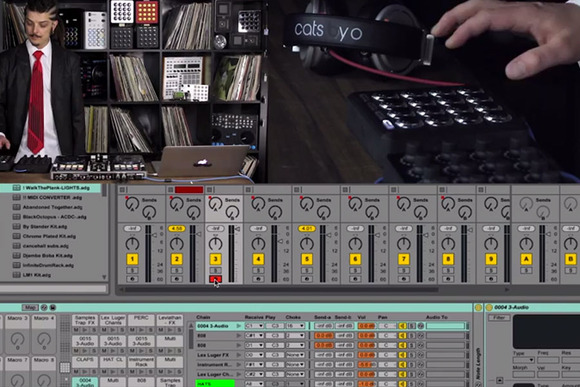Screen dimensions: 580x387
Task: Toggle the track 1 activator button
Action: coord(132,259)
